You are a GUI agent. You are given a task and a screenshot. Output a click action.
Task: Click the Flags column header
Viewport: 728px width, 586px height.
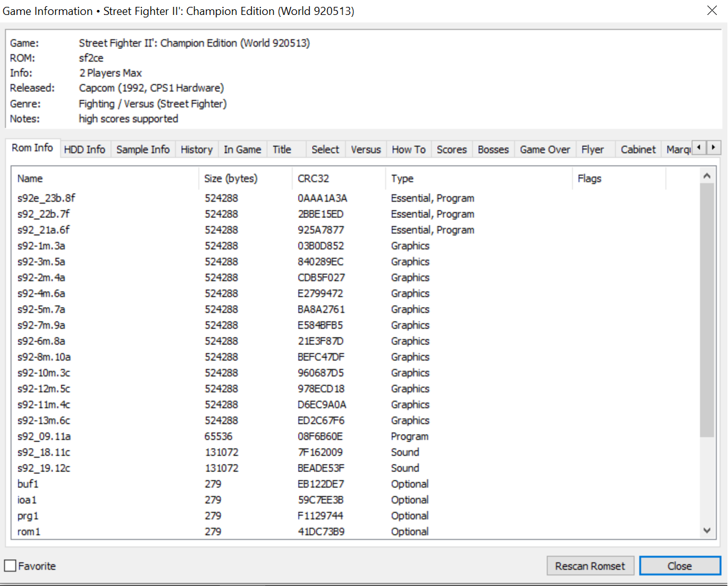click(619, 178)
